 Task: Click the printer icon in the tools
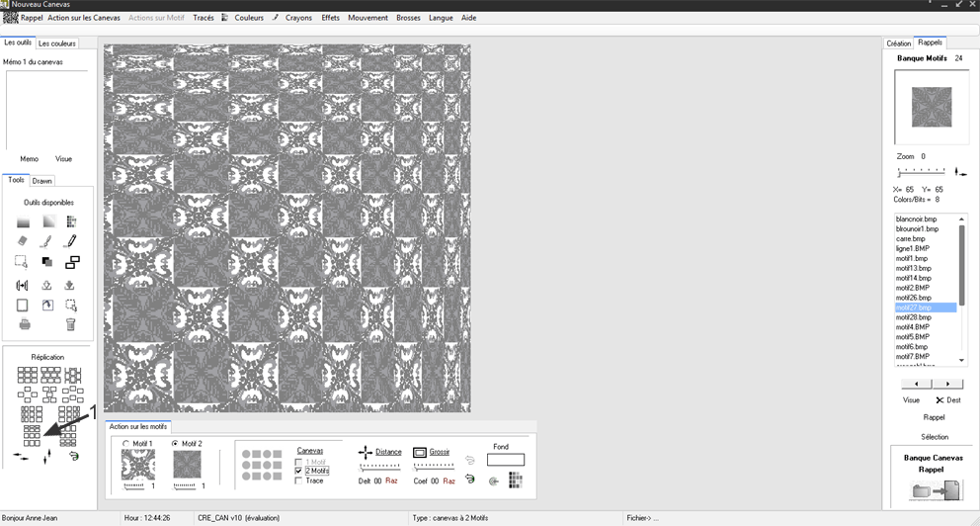click(23, 323)
